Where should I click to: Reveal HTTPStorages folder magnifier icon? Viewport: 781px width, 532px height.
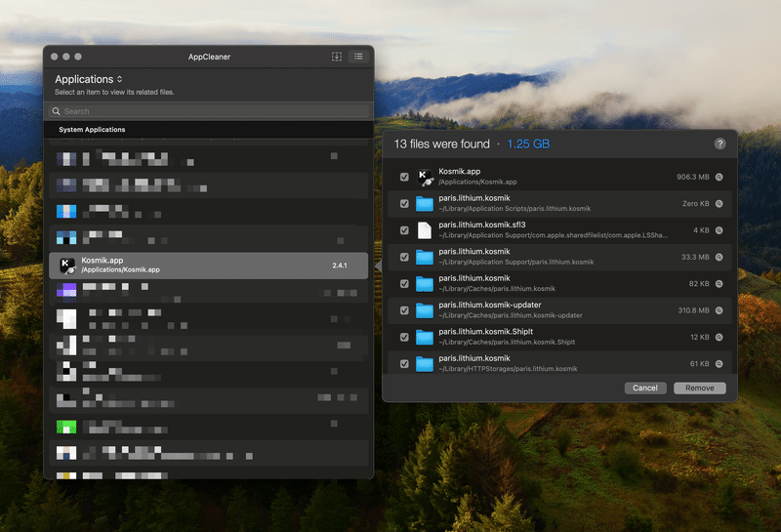click(719, 364)
